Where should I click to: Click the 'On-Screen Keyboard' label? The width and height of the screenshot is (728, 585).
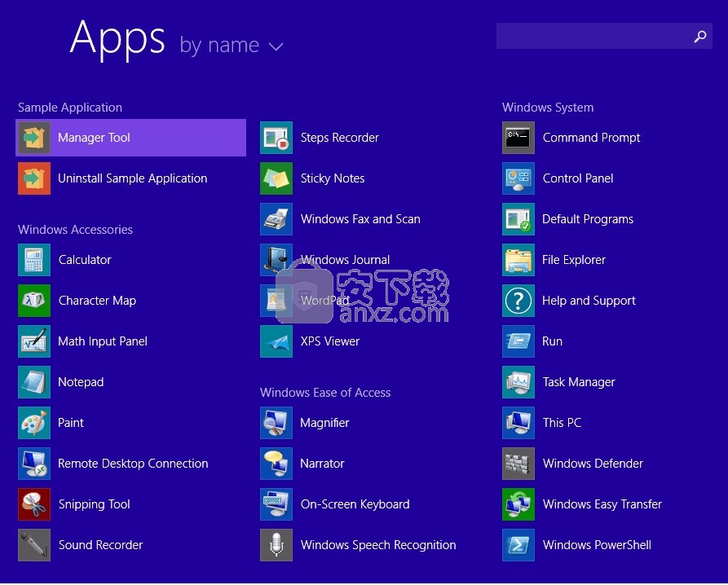click(355, 504)
